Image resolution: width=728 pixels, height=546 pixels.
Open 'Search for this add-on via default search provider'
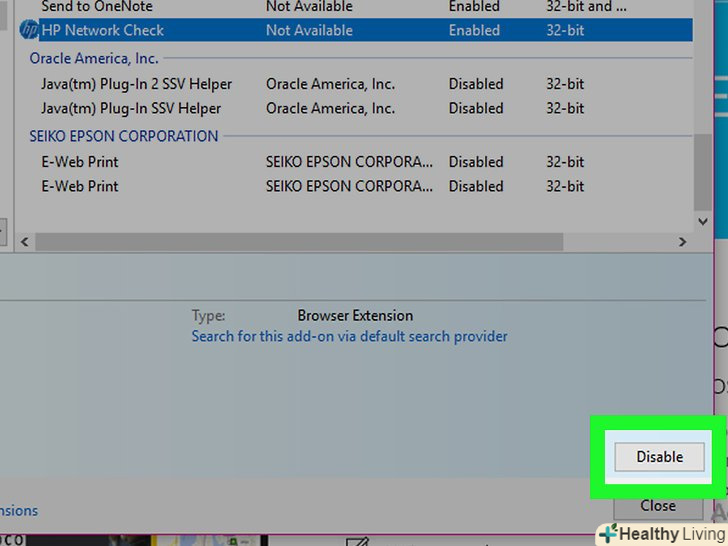pyautogui.click(x=349, y=336)
